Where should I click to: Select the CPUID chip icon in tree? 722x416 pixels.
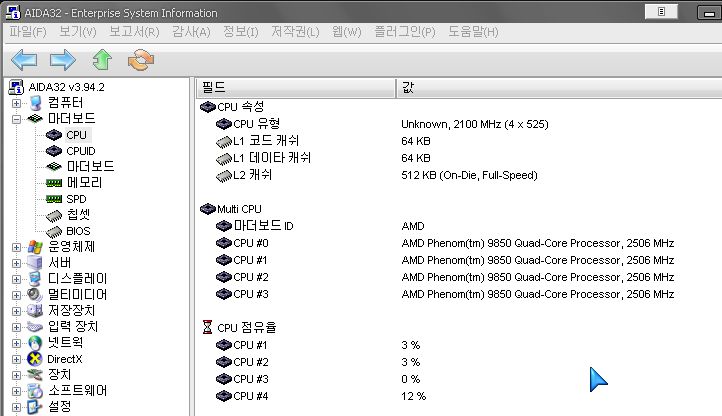point(54,151)
